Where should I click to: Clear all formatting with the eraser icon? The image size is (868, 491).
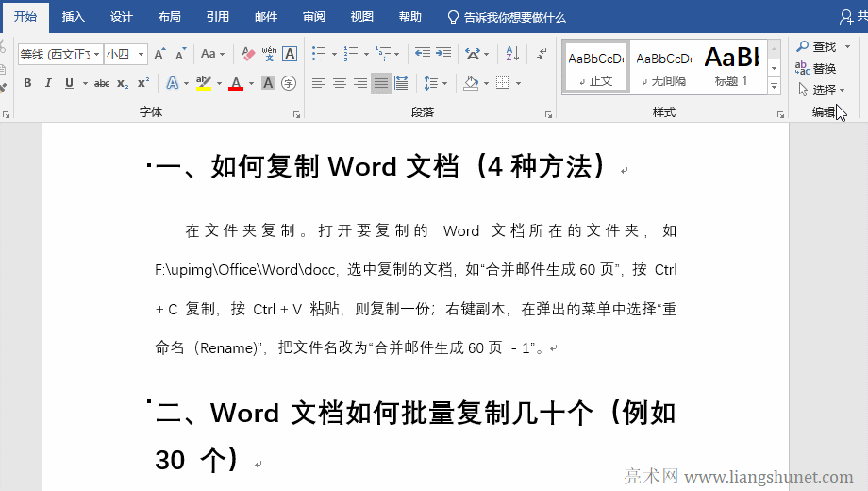point(249,54)
